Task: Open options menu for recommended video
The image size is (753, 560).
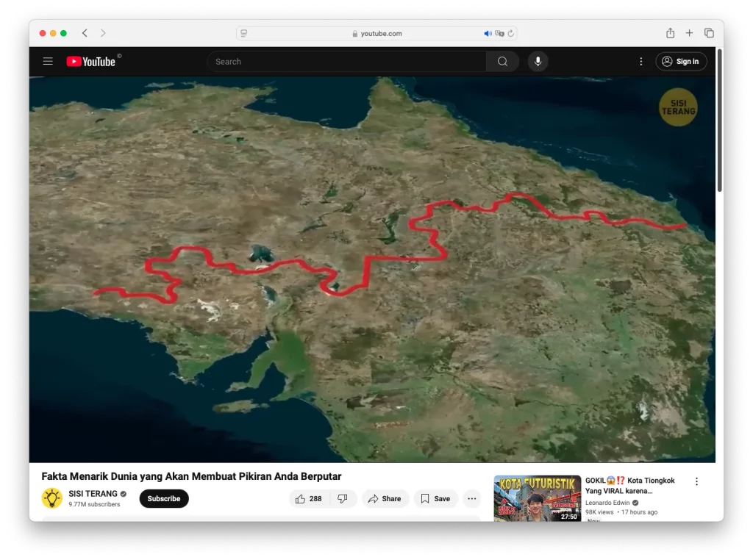Action: pyautogui.click(x=696, y=481)
